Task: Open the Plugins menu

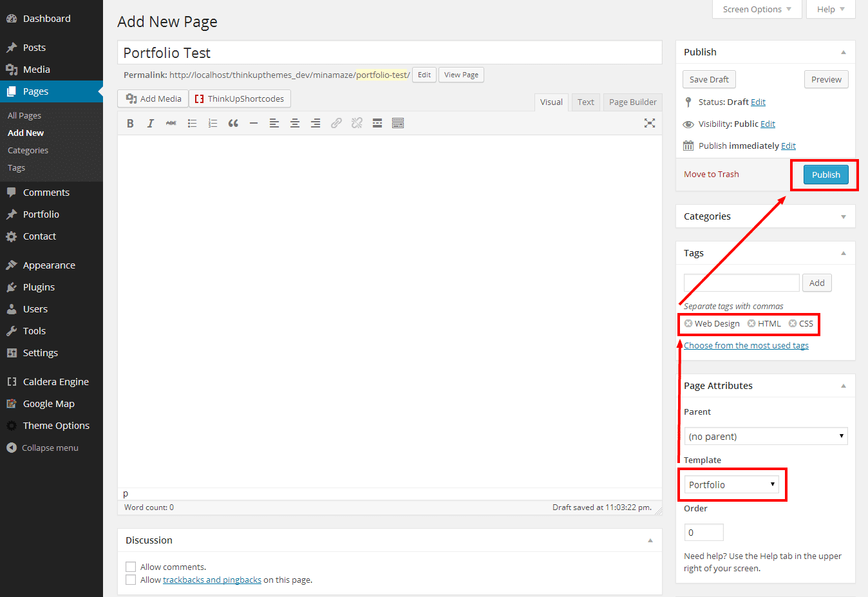Action: click(x=52, y=287)
